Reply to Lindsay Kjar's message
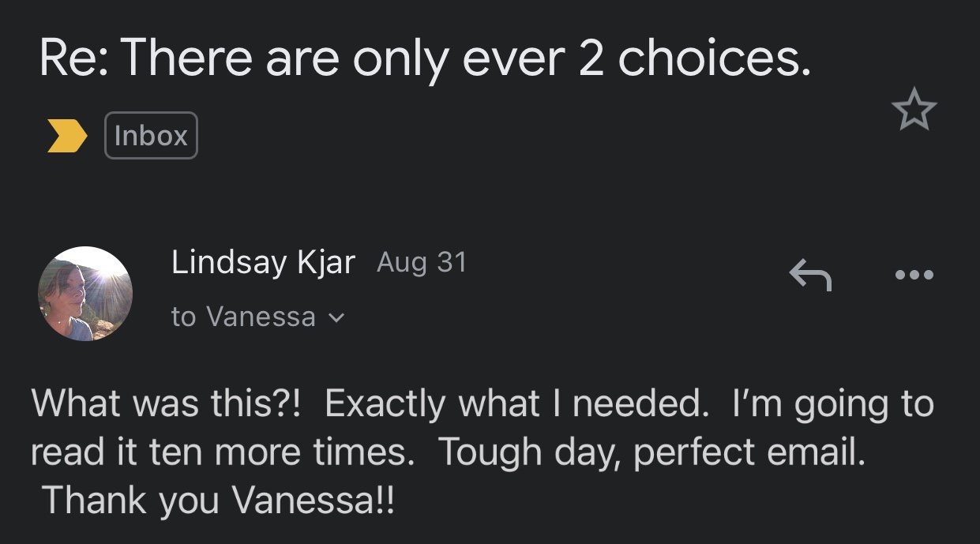This screenshot has width=980, height=544. (810, 276)
